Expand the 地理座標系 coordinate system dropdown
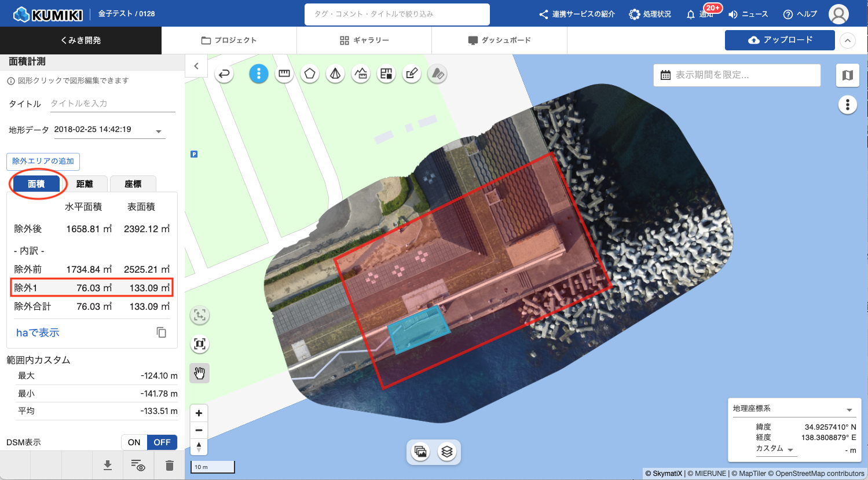The width and height of the screenshot is (868, 480). tap(849, 409)
